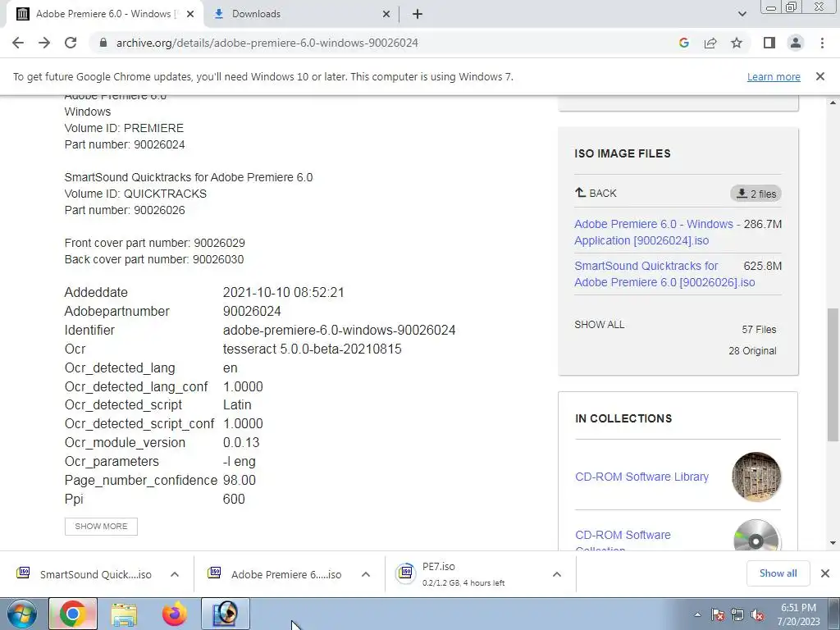Screen dimensions: 840x630
Task: Download Adobe Premiere 6.0 Windows Application iso
Action: 654,232
